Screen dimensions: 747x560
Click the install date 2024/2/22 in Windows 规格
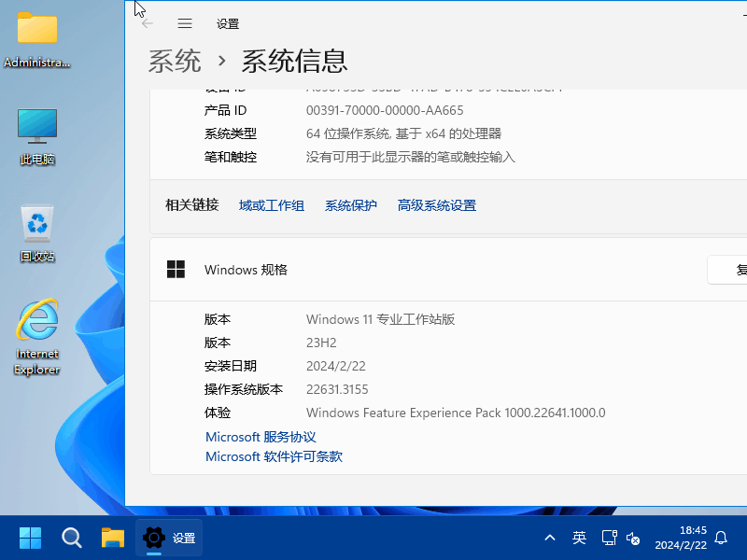coord(336,366)
